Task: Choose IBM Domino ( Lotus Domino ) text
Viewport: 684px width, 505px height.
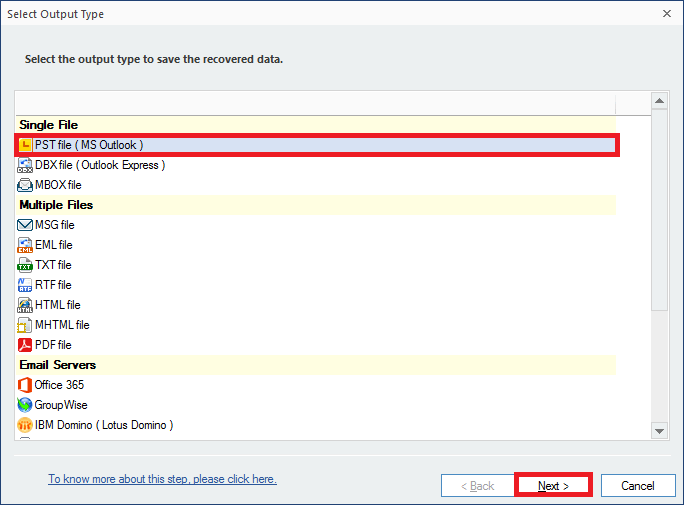Action: 104,425
